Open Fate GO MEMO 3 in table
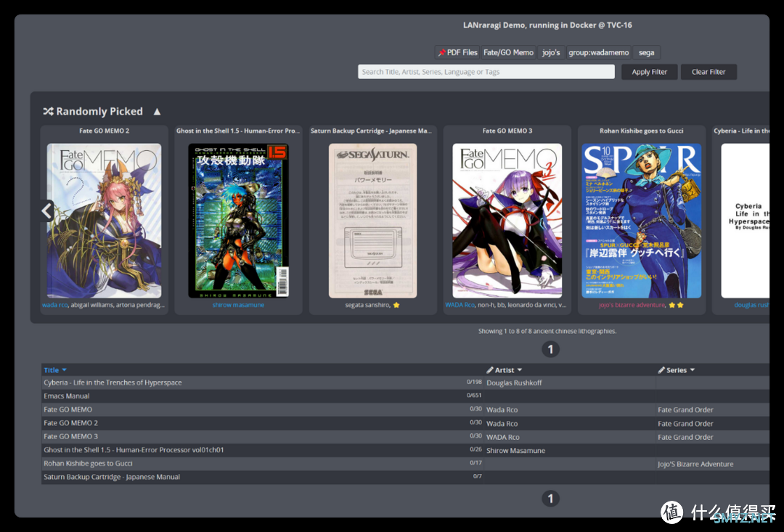This screenshot has height=532, width=784. 70,436
